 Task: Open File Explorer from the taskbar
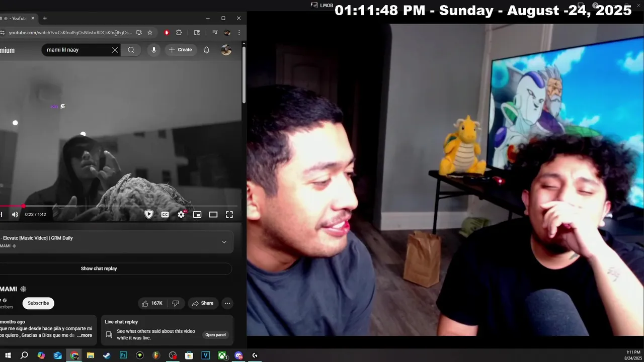[91, 355]
